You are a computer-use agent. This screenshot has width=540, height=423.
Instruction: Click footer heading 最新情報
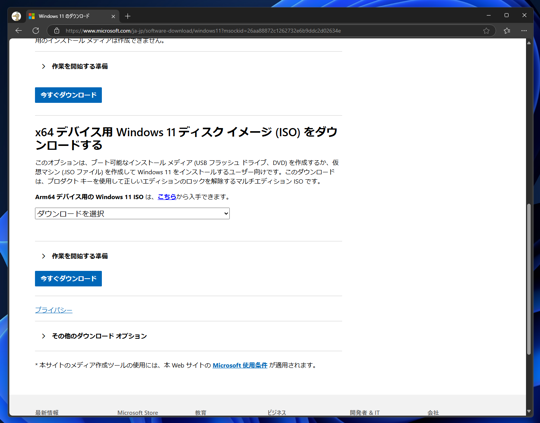(x=47, y=412)
